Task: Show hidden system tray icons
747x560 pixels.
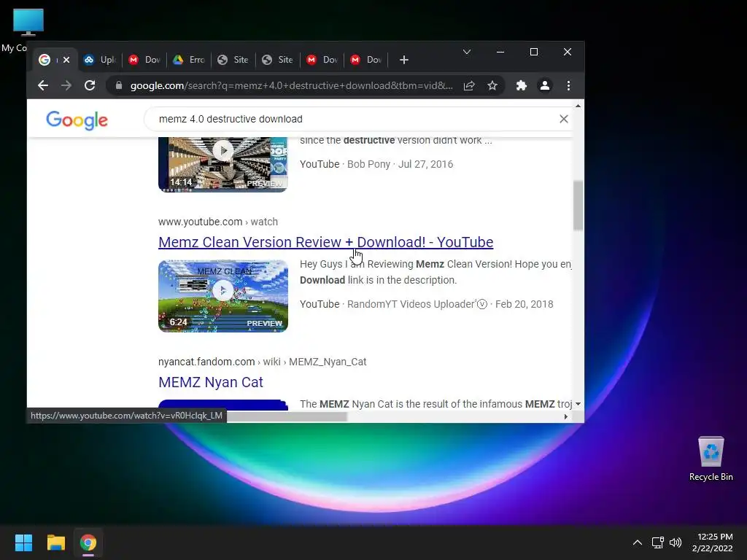Action: (x=638, y=542)
